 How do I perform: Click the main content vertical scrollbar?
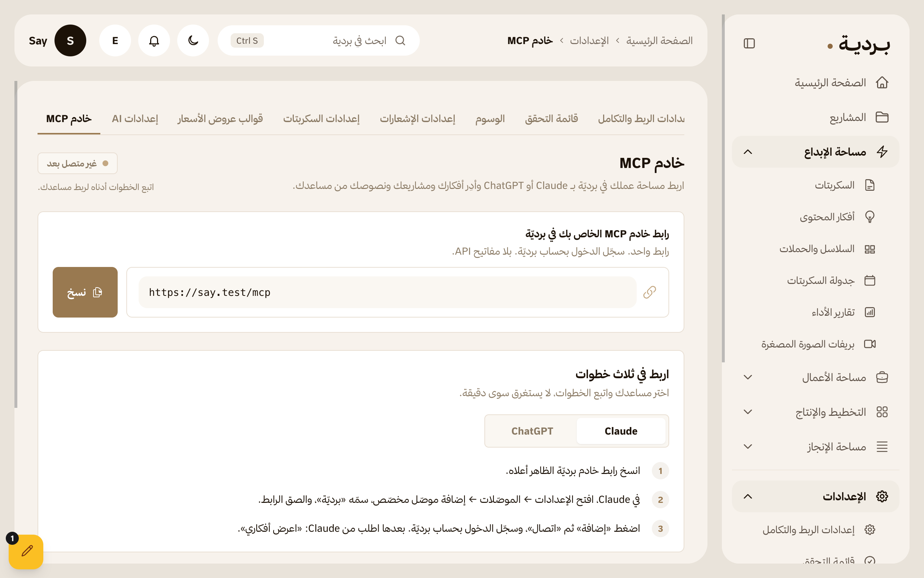[16, 245]
